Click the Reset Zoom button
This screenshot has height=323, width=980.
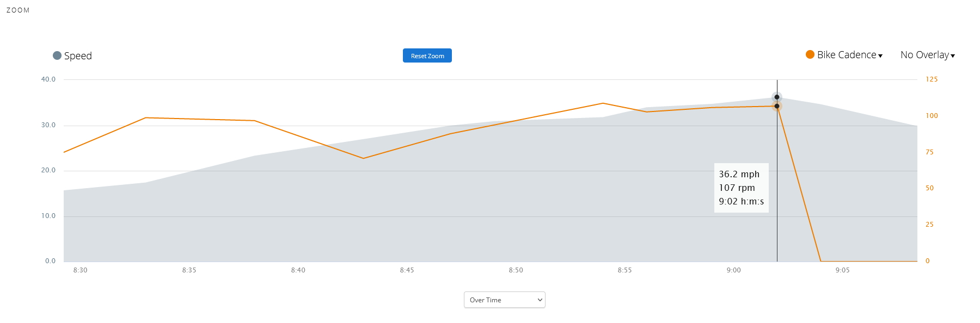[427, 55]
